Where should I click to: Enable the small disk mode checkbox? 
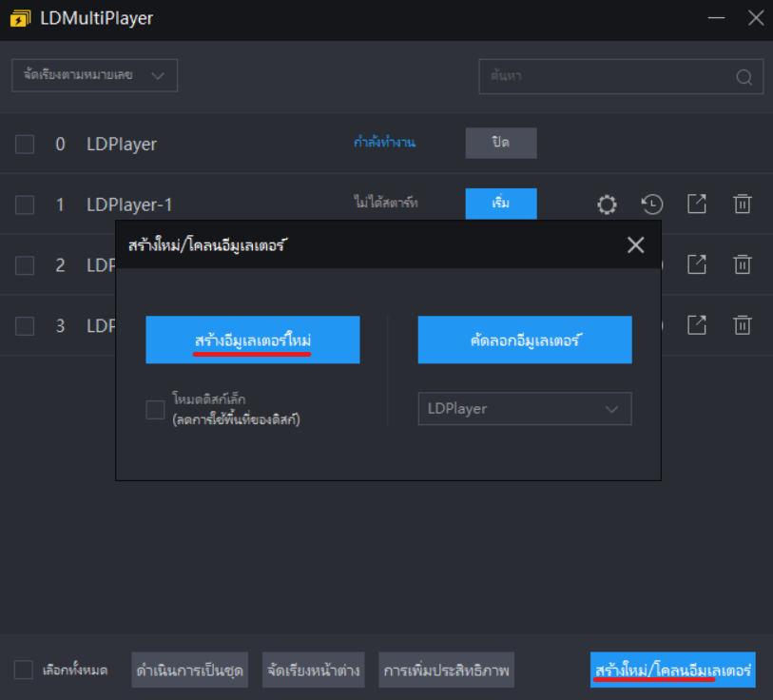155,410
